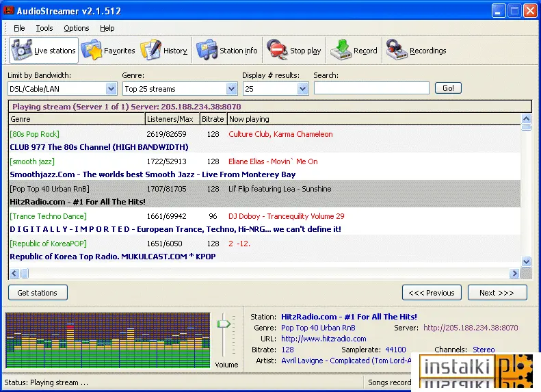Click the Listeners/Max column header
541x392 pixels.
[172, 119]
